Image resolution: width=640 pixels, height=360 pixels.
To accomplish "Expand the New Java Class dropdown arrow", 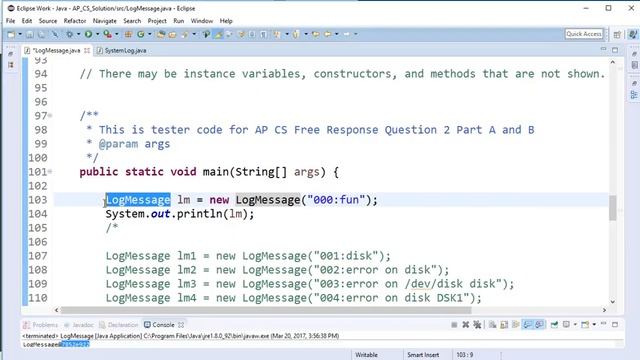I will tap(150, 34).
